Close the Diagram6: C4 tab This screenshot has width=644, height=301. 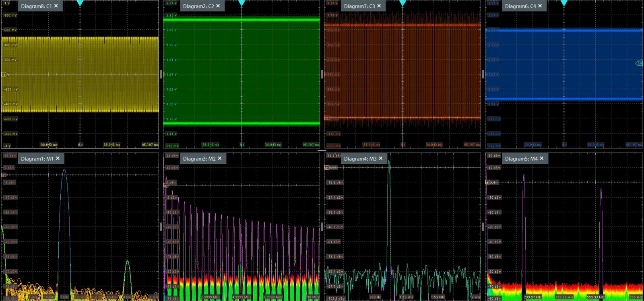tap(540, 6)
